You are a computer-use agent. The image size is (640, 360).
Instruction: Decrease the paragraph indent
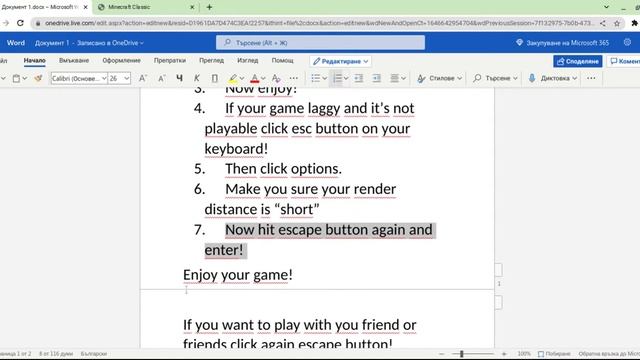tap(359, 78)
